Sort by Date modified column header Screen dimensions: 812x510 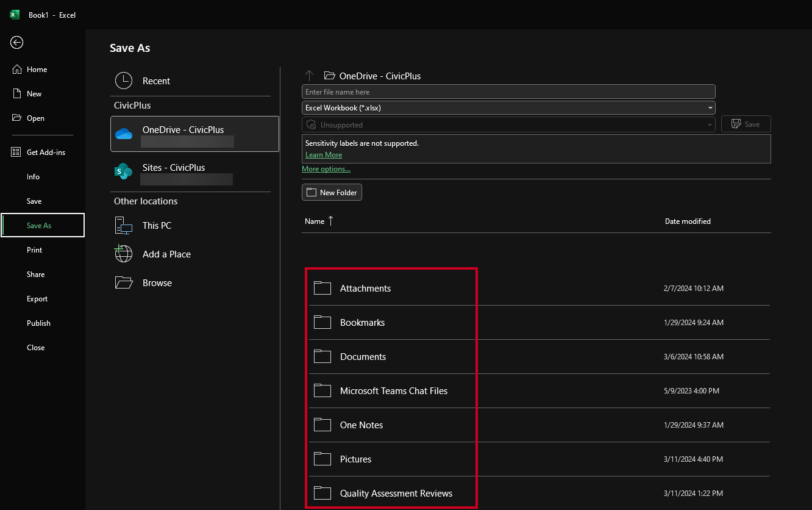tap(688, 221)
